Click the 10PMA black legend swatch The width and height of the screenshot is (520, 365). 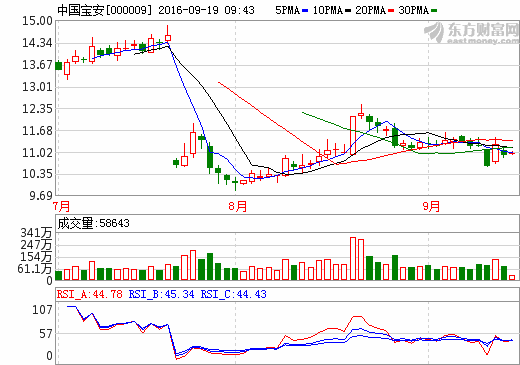click(348, 11)
